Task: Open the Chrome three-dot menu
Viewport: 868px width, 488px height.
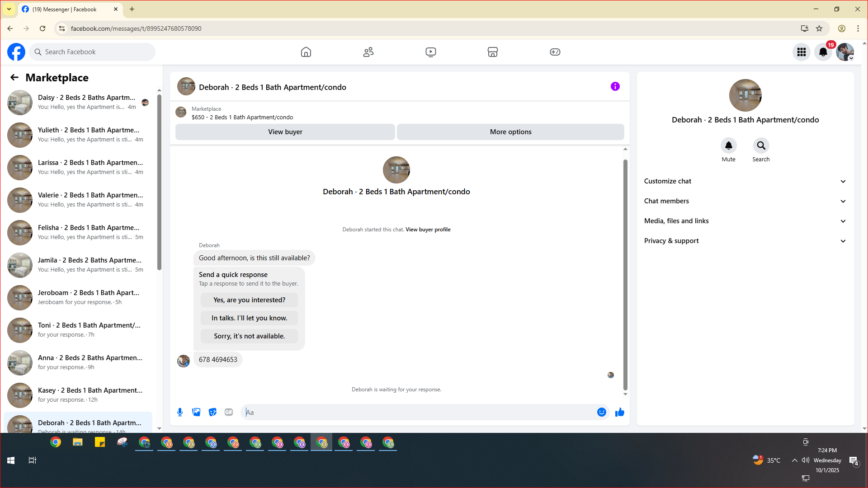Action: point(858,28)
